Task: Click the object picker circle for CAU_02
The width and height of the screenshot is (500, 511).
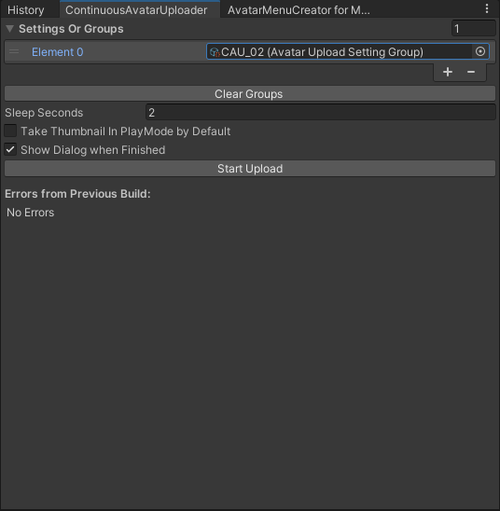Action: click(x=480, y=52)
